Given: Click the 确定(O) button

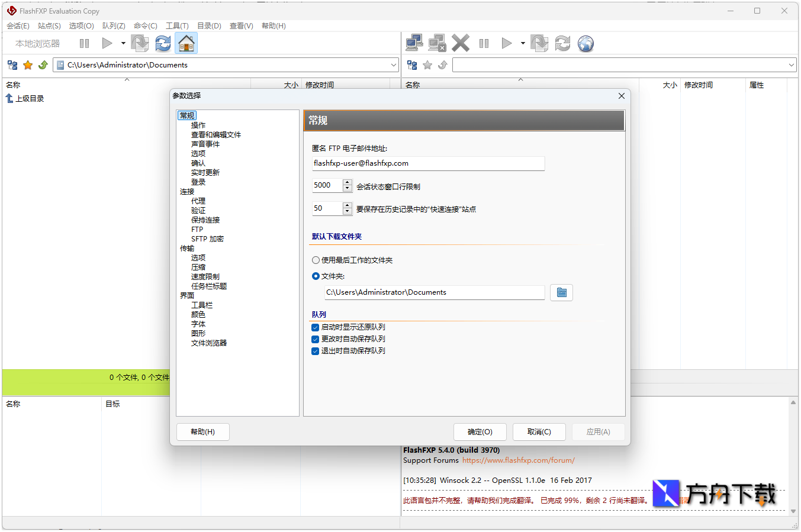Looking at the screenshot, I should coord(480,432).
